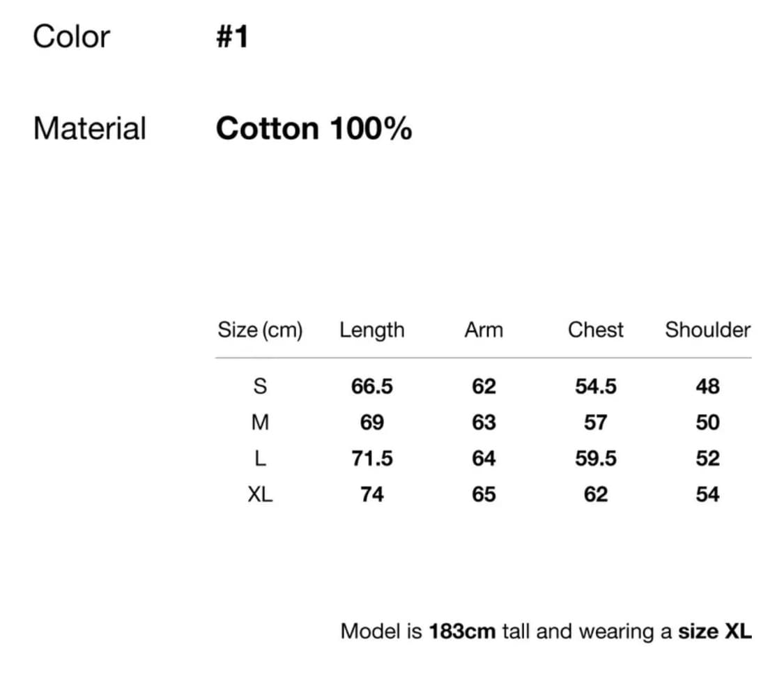This screenshot has width=784, height=688.
Task: Click the Color label
Action: click(x=71, y=36)
